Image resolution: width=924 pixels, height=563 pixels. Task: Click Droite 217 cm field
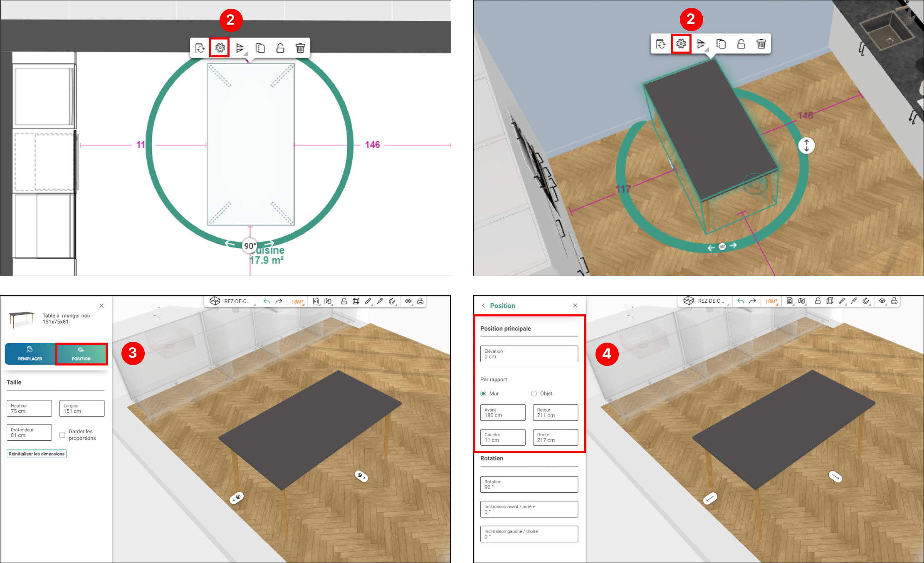point(556,437)
